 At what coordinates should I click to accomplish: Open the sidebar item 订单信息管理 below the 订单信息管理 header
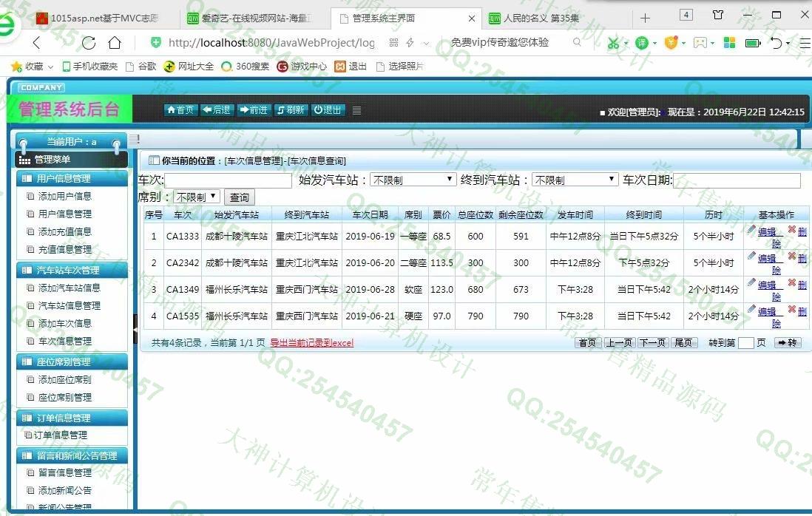tap(61, 435)
